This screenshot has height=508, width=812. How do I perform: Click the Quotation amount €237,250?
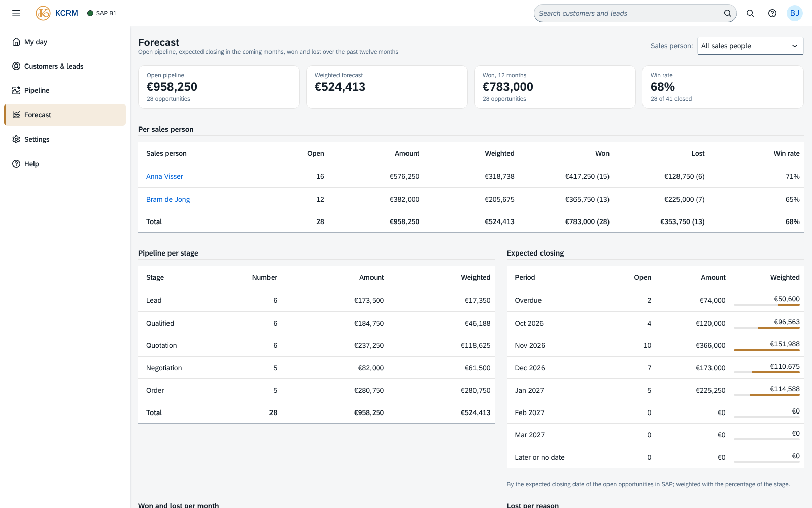(x=369, y=345)
